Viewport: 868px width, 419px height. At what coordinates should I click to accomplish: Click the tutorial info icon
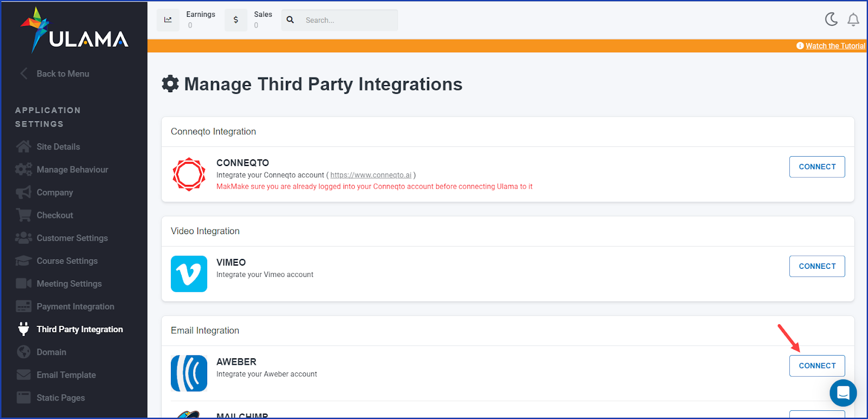800,46
